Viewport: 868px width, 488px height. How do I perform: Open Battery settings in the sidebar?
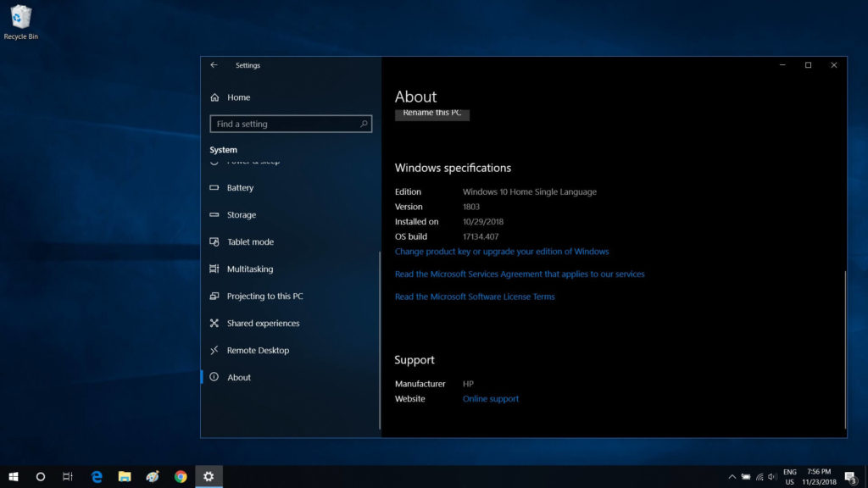click(240, 187)
